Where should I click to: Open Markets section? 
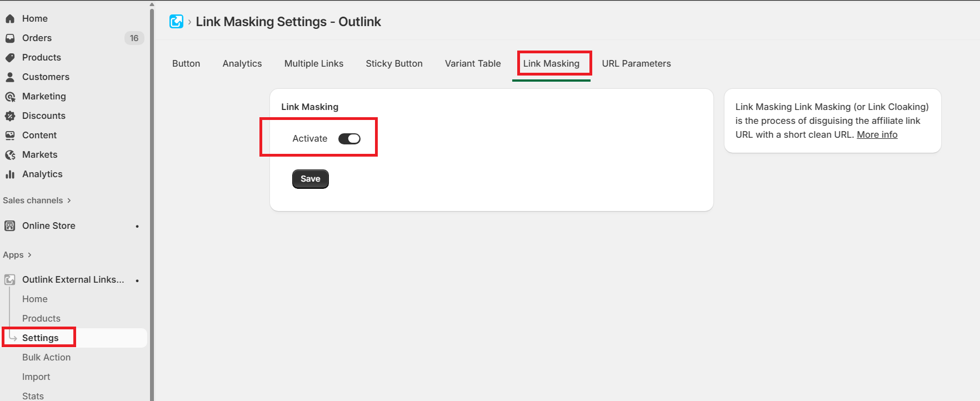(40, 154)
